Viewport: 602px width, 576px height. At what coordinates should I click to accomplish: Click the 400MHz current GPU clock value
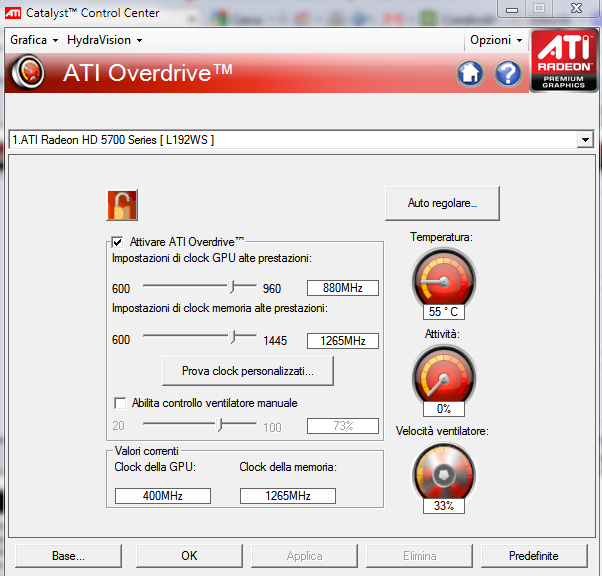pos(163,496)
